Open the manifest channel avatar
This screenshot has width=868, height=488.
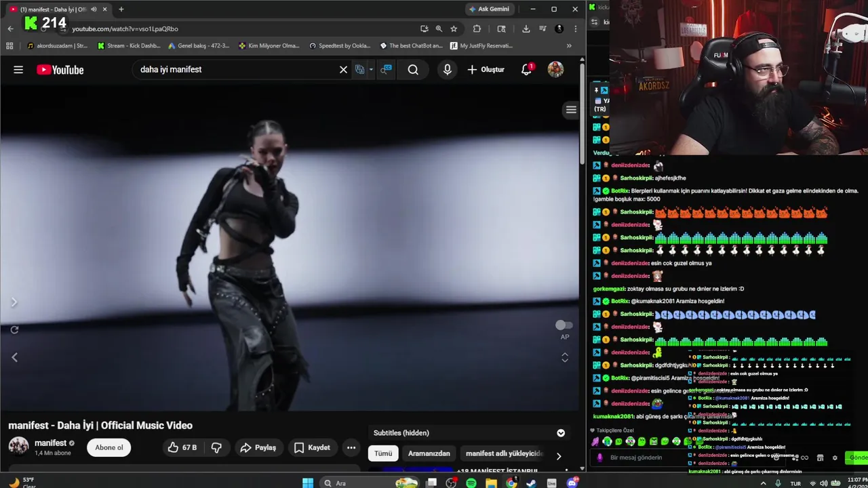coord(18,447)
